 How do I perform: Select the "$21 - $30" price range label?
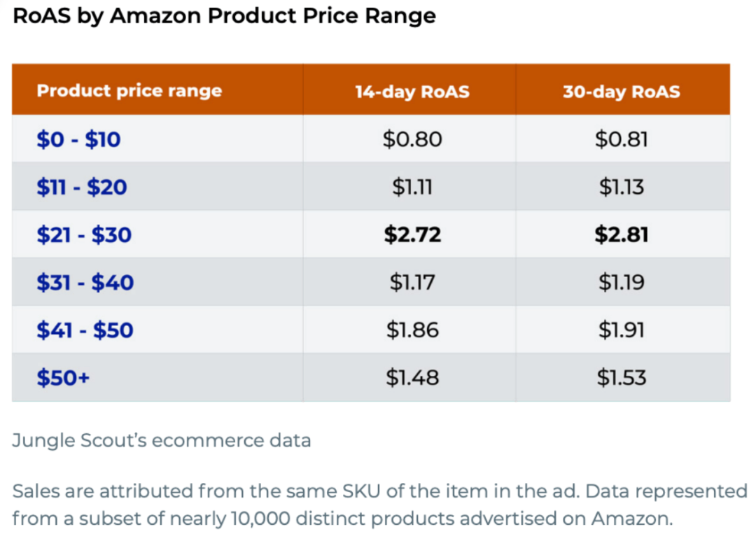click(84, 234)
